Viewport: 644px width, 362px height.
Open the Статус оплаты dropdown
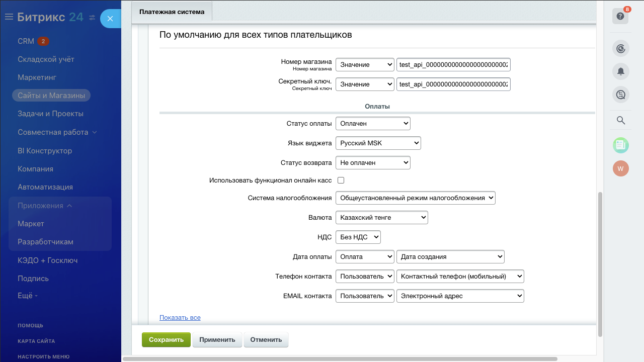373,123
